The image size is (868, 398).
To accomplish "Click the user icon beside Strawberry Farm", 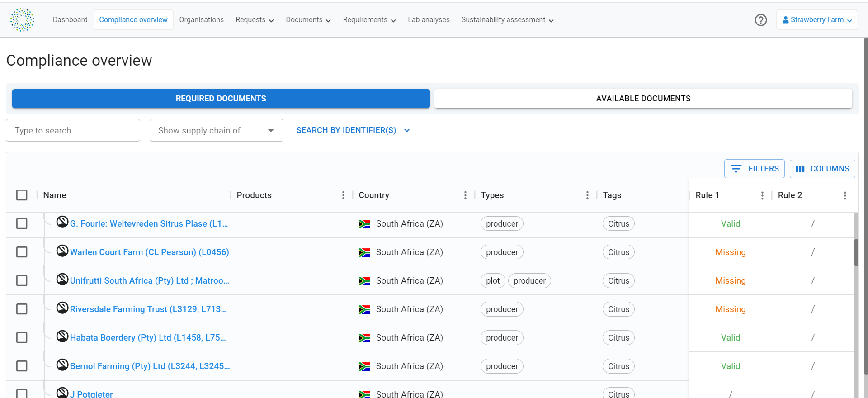I will click(x=786, y=20).
